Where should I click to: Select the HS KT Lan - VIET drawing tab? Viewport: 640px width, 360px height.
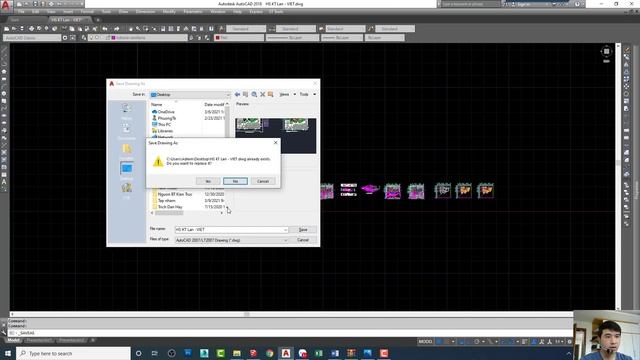[69, 20]
